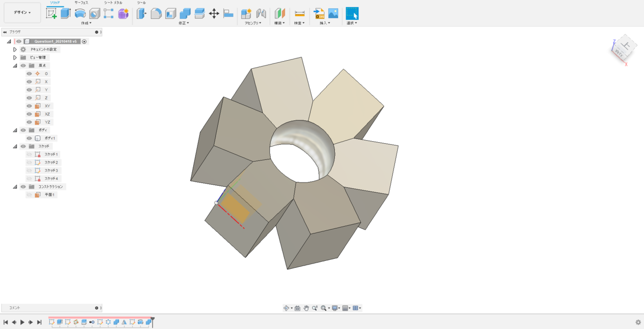Viewport: 644px width, 329px height.
Task: Toggle visibility of XY origin plane
Action: pos(30,106)
